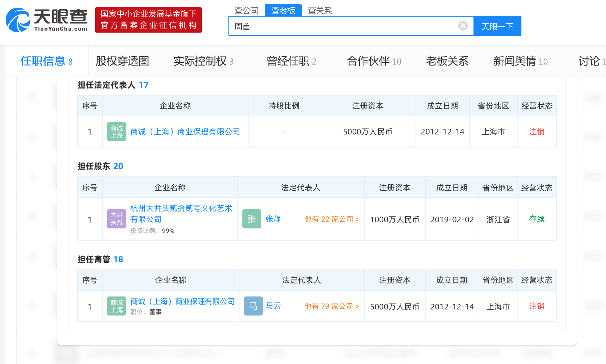
Task: Switch to 查关系 search tab
Action: (320, 10)
